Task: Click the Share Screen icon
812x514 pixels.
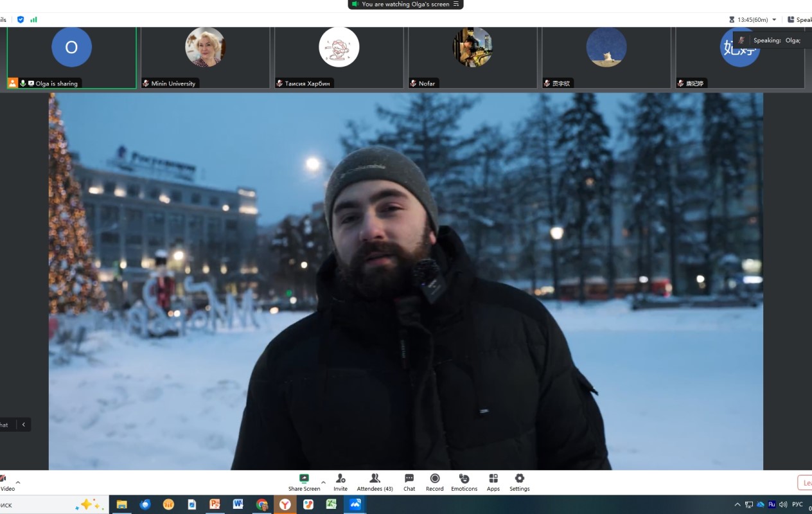Action: click(x=304, y=479)
